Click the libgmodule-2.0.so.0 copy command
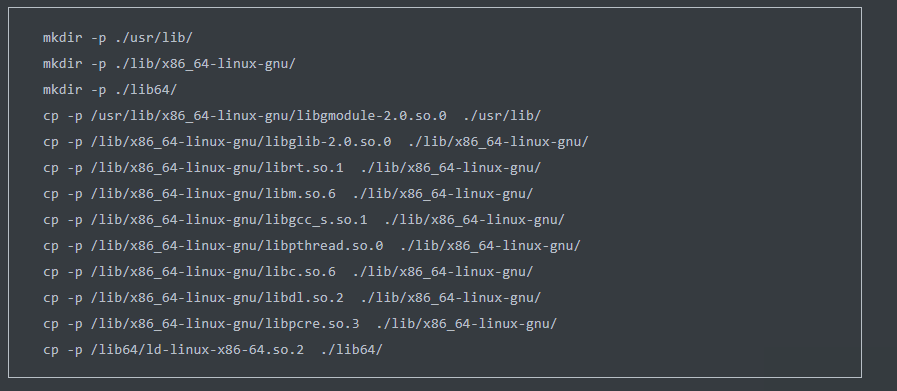Viewport: 897px width, 391px height. (x=292, y=116)
